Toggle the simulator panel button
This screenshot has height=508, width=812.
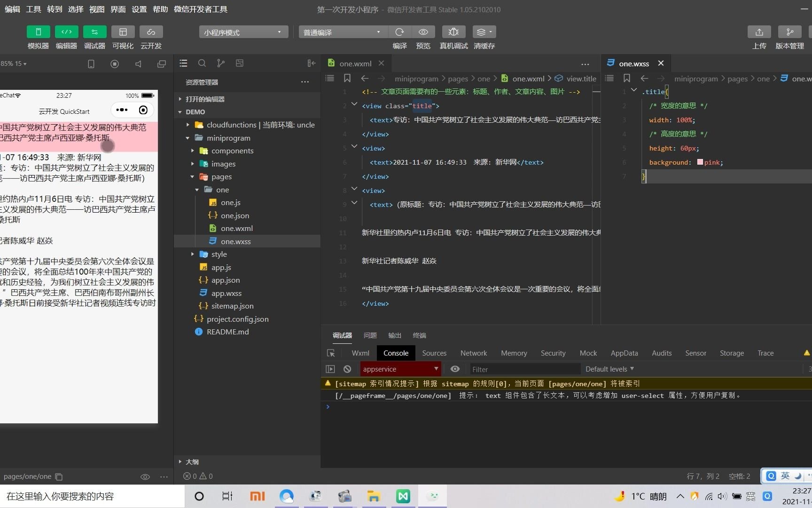point(38,32)
